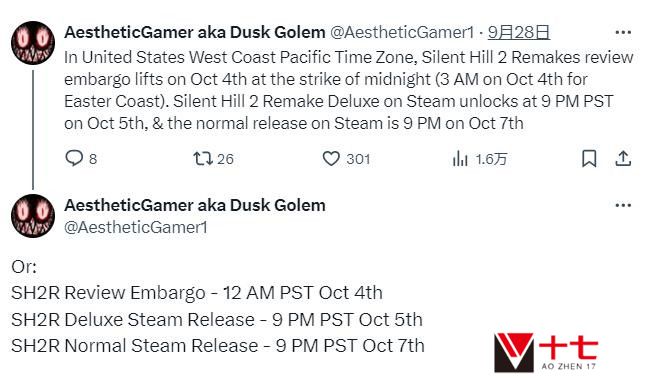The height and width of the screenshot is (378, 647).
Task: Retweet the Silent Hill 2 embargo post
Action: (203, 158)
